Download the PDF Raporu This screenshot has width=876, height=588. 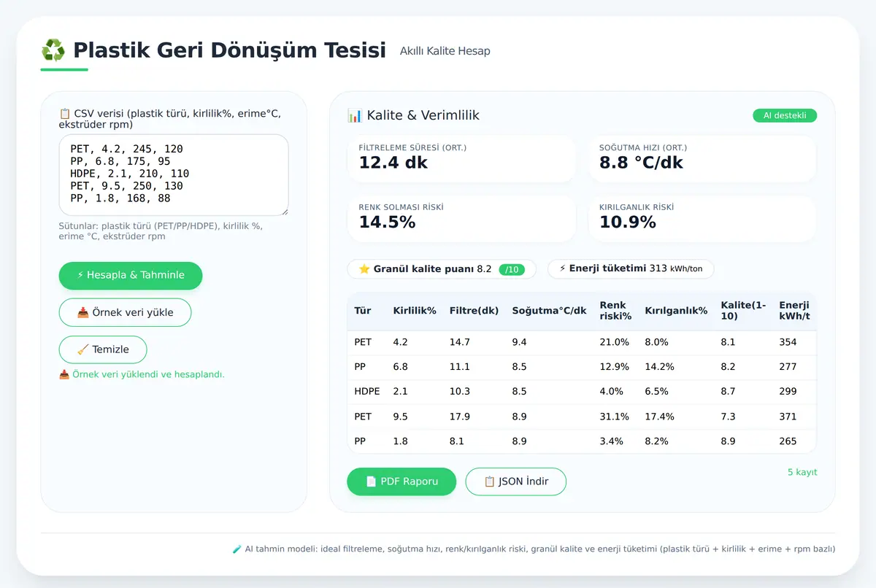pos(401,481)
